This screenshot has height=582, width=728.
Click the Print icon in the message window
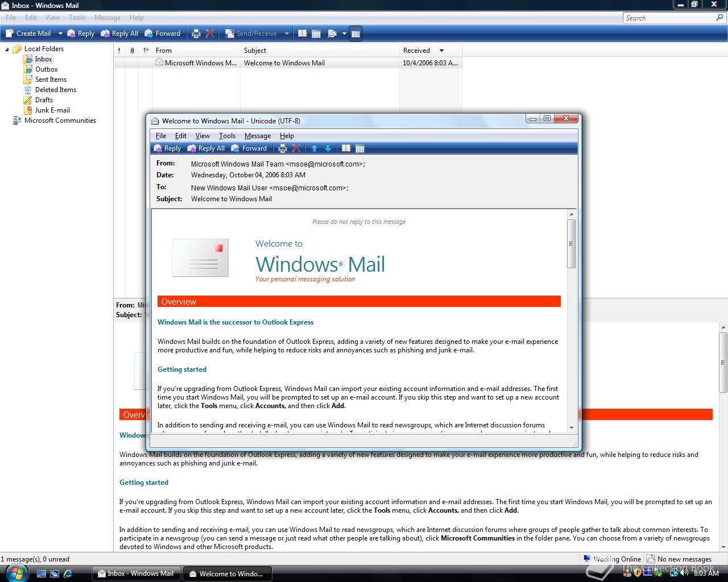(283, 148)
